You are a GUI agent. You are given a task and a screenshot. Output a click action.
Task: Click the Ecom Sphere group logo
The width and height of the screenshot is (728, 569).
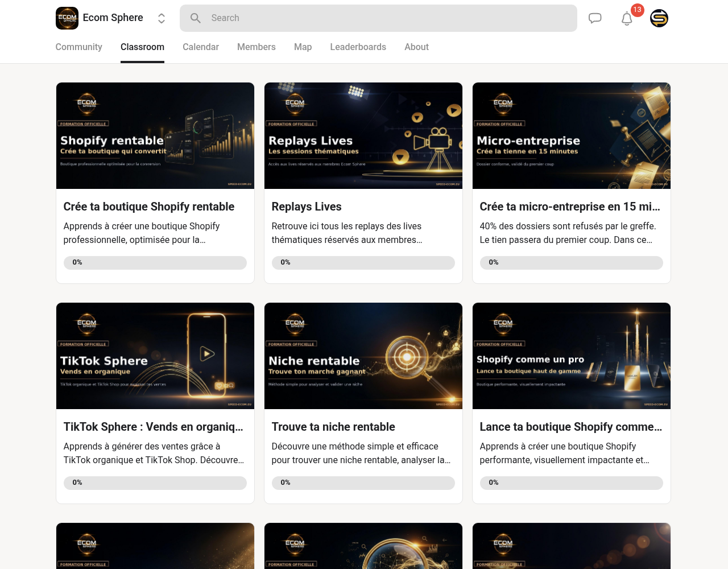click(x=67, y=18)
